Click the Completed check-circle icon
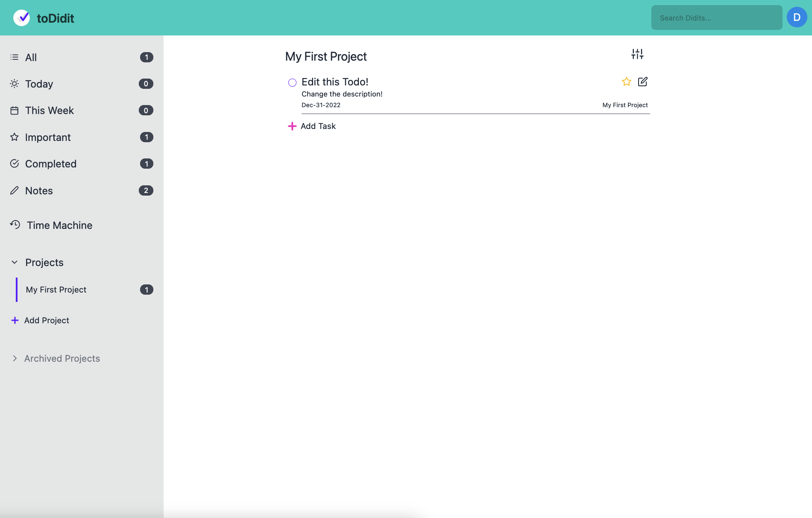The image size is (812, 518). (15, 164)
